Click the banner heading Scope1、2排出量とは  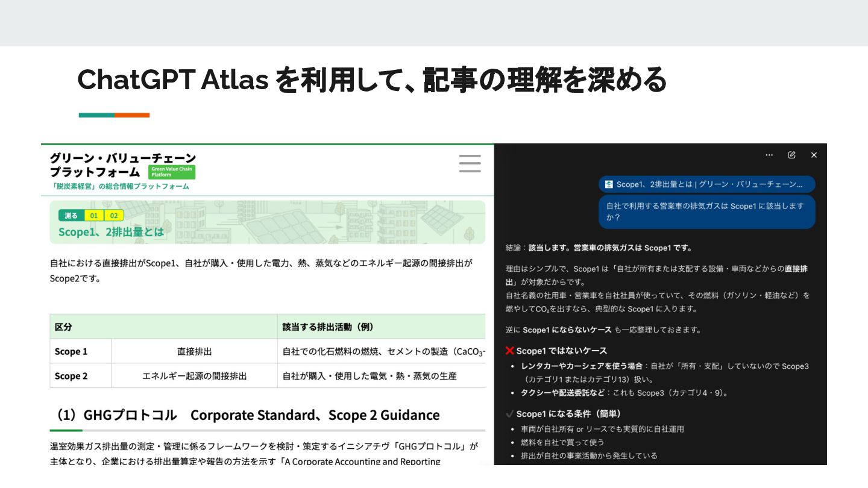pos(111,232)
